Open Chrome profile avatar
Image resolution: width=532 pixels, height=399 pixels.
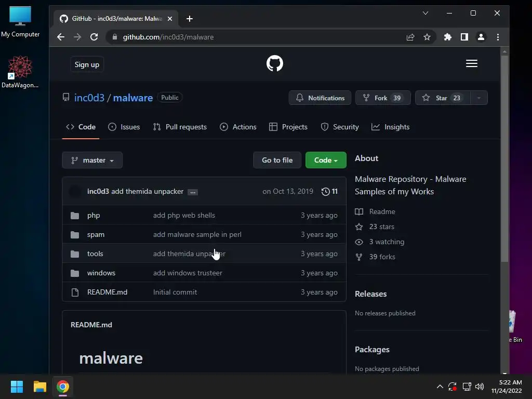pyautogui.click(x=481, y=37)
